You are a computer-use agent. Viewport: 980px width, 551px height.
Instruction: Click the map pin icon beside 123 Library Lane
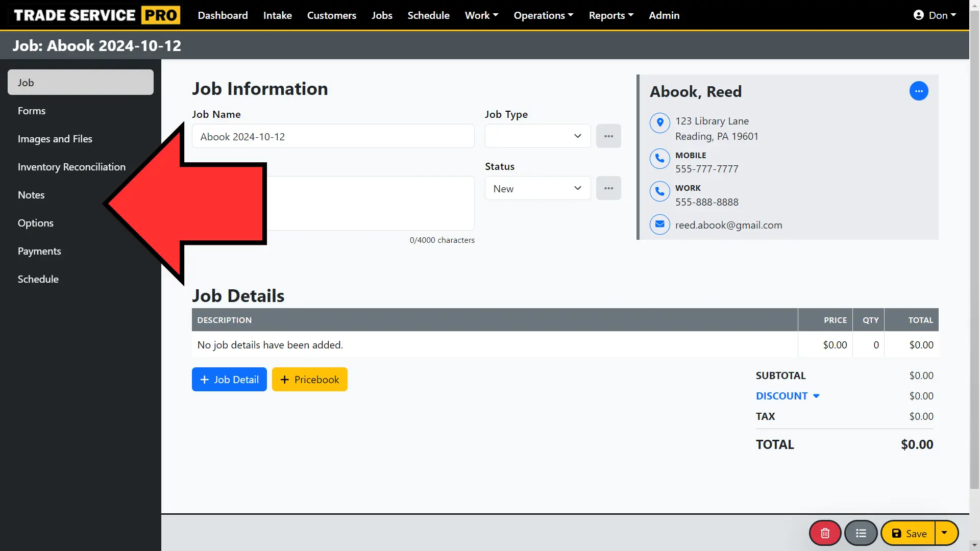(x=659, y=122)
